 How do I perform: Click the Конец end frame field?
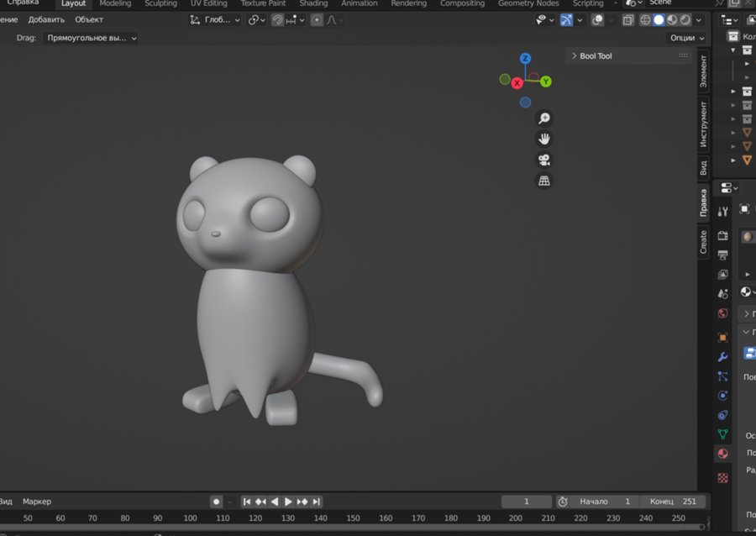672,502
